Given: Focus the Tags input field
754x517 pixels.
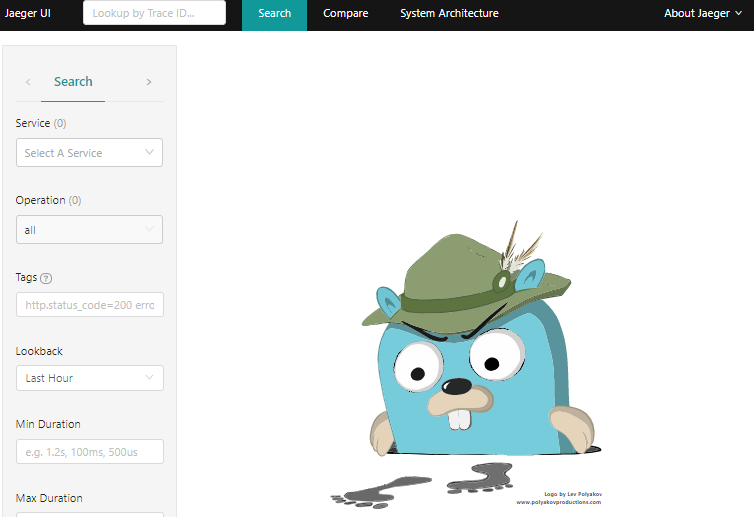Looking at the screenshot, I should click(90, 304).
